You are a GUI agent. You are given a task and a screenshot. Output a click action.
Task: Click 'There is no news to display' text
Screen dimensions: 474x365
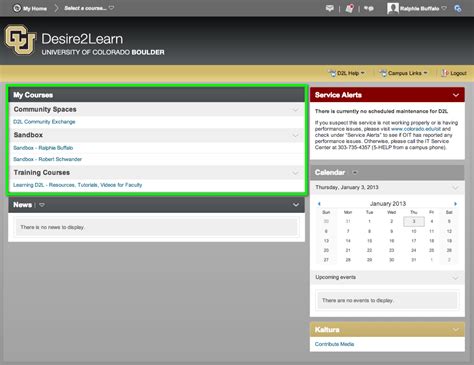point(52,227)
